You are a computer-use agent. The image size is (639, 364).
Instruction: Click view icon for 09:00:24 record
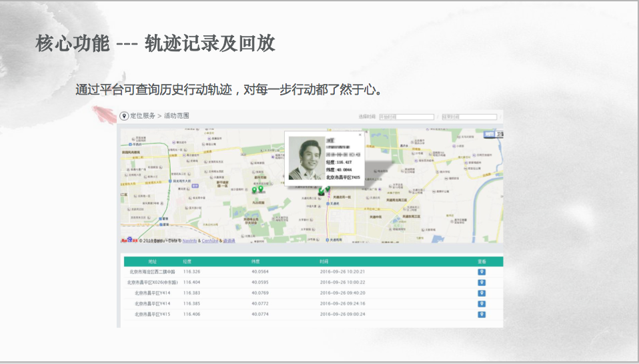482,314
